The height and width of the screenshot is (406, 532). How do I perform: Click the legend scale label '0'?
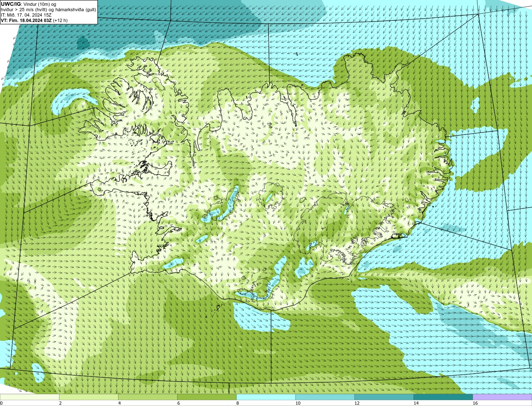1,403
